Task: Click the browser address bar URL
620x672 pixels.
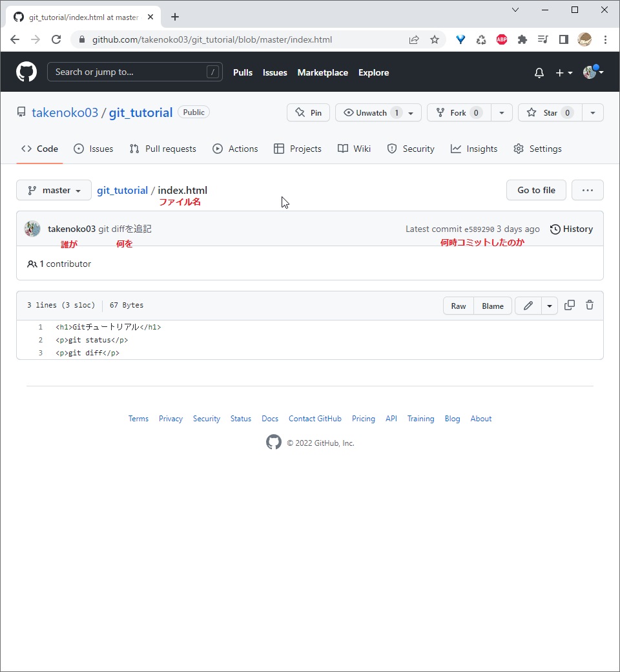Action: coord(212,40)
